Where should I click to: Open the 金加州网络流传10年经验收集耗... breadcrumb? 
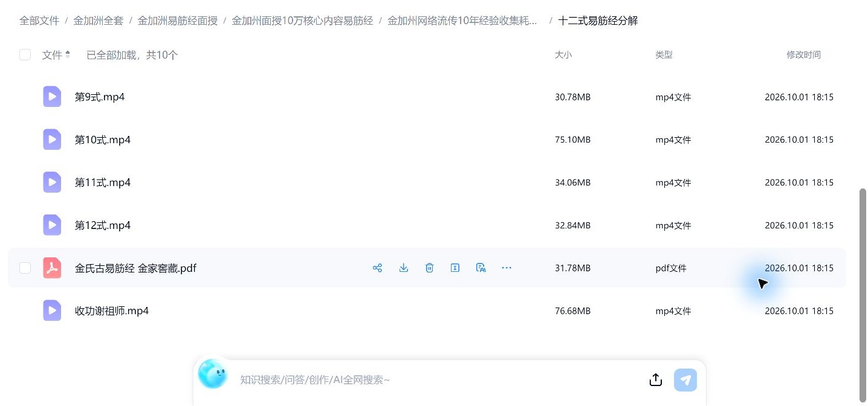[x=462, y=21]
